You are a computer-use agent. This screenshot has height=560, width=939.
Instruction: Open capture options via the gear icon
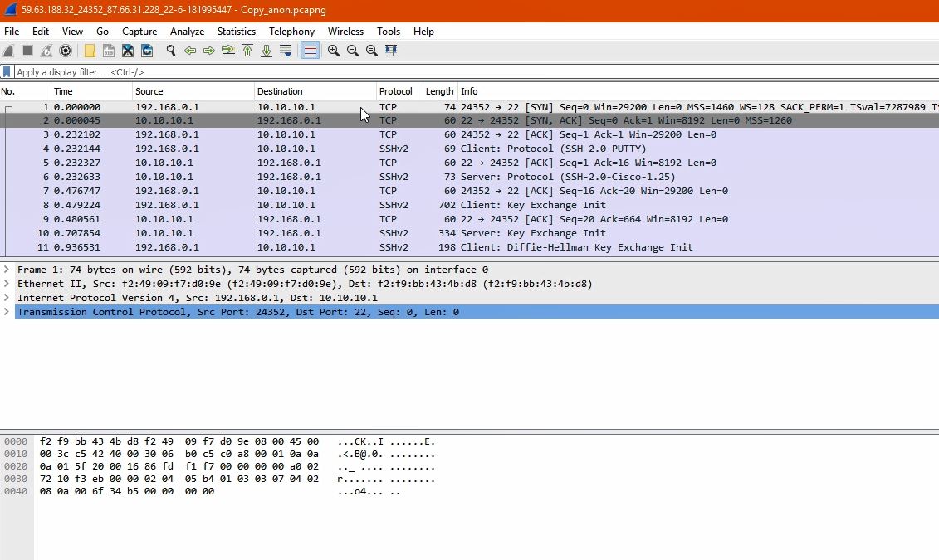point(66,51)
